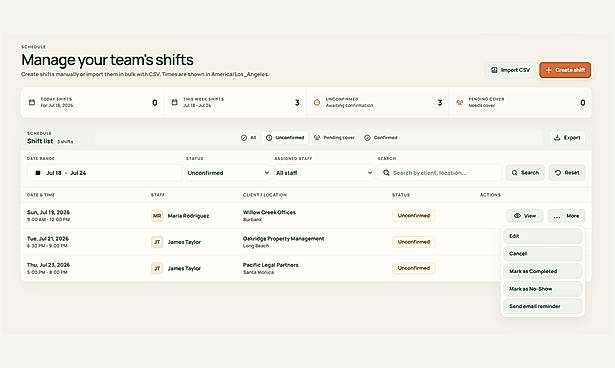Screen dimensions: 615x368
Task: Click the clock icon in Unconfirmed card
Action: pos(317,102)
